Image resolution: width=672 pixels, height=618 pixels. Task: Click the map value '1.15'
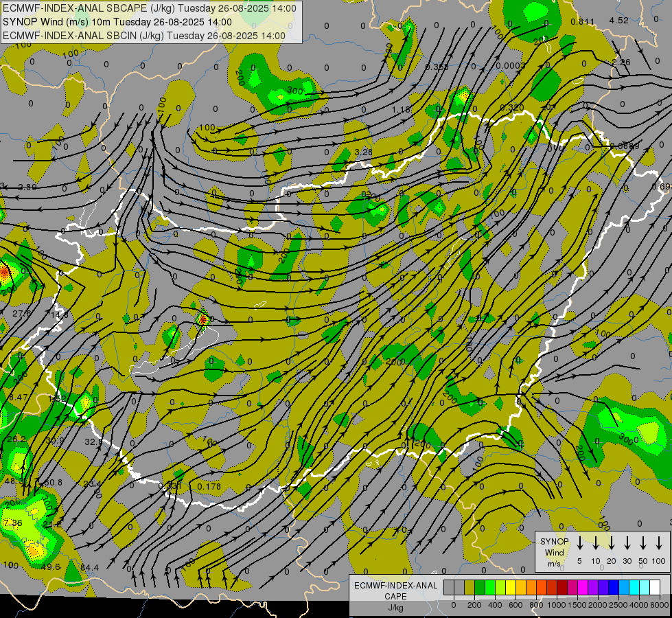[x=401, y=110]
